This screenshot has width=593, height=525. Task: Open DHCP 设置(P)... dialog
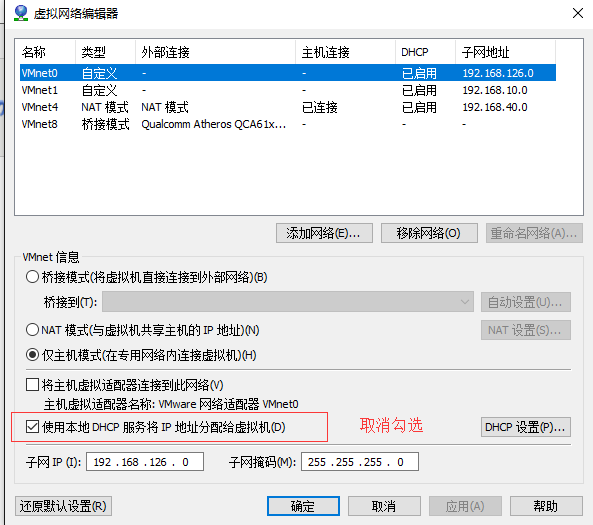(x=526, y=427)
